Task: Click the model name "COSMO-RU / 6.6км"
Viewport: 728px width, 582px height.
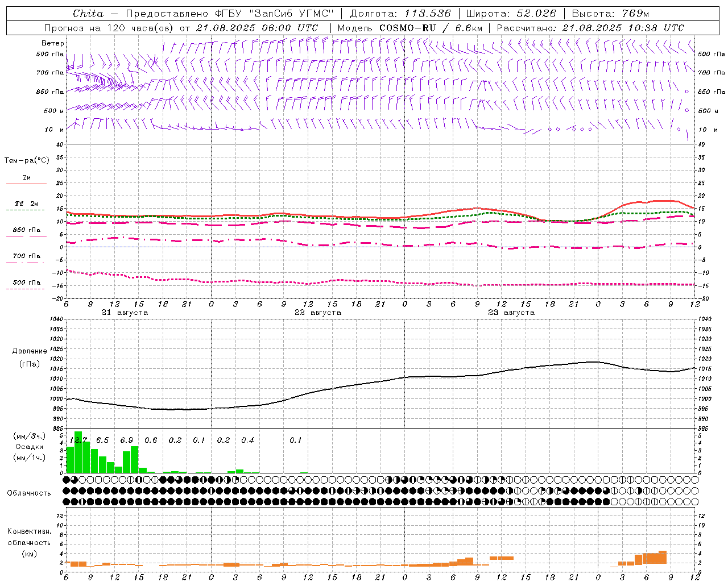Action: coord(431,28)
